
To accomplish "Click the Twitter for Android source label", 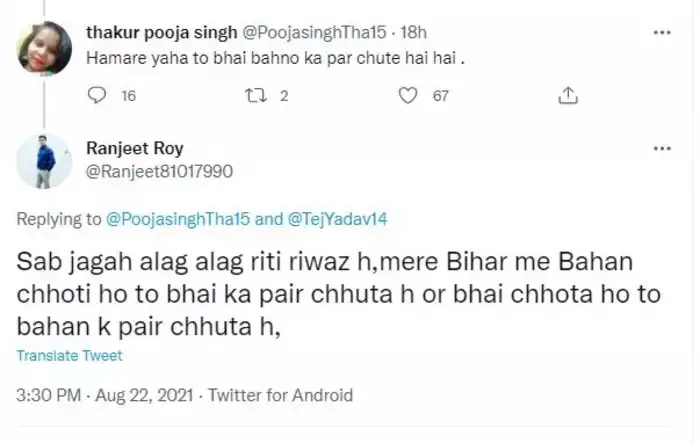I will (x=280, y=395).
